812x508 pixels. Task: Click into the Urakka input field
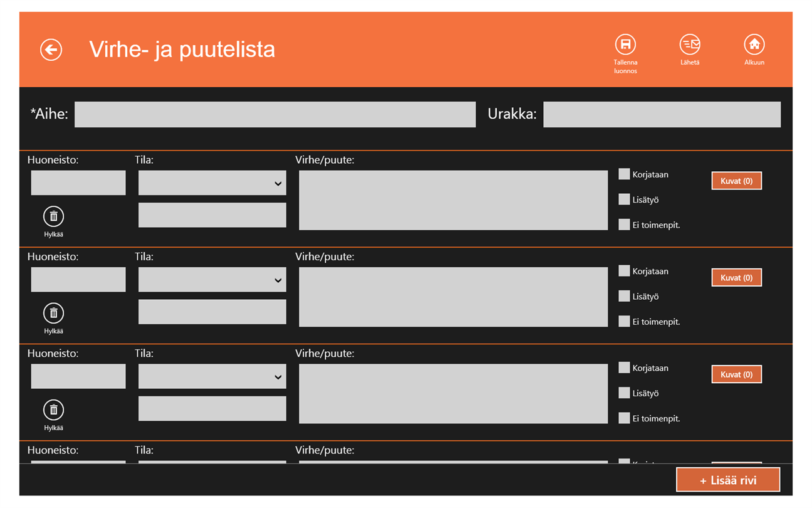coord(662,115)
